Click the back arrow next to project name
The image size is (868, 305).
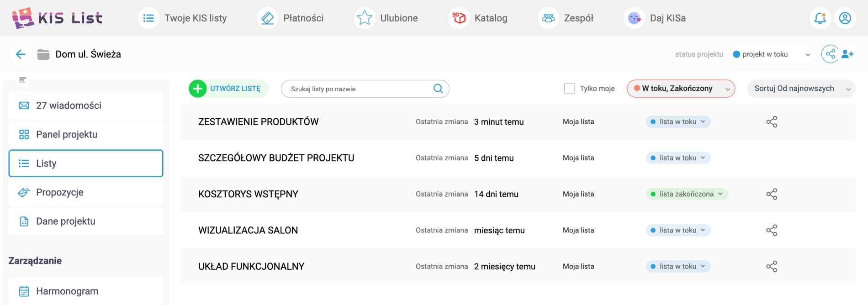point(21,54)
